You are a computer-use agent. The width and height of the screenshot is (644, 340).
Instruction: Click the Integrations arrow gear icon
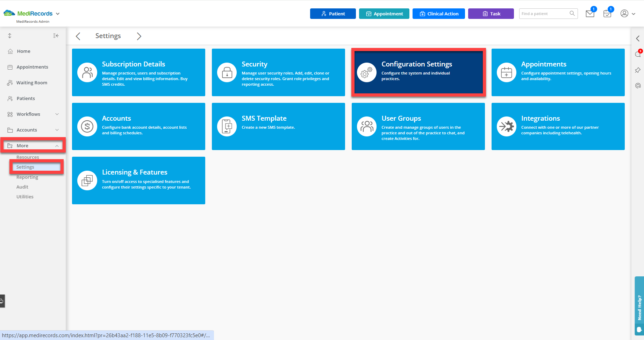coord(507,126)
